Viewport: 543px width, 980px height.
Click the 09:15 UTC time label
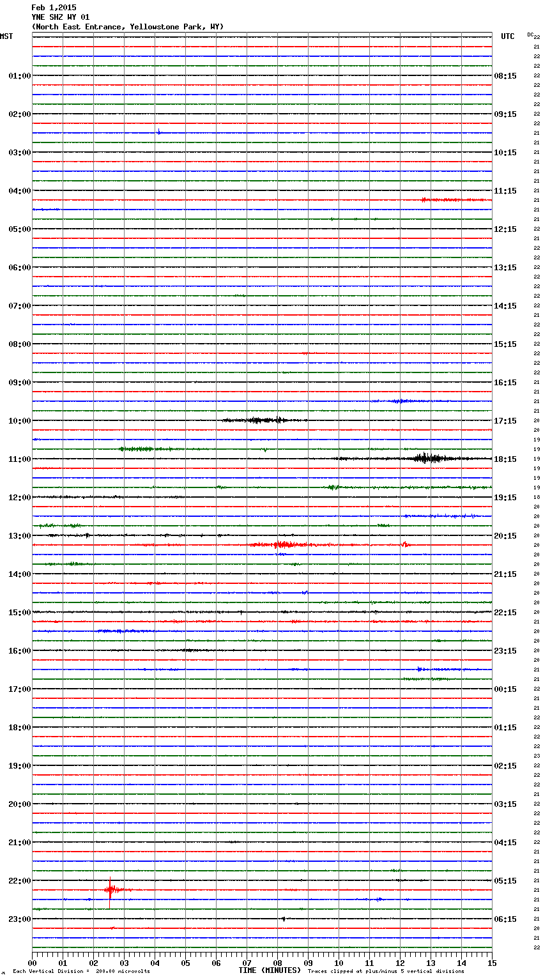[x=505, y=114]
